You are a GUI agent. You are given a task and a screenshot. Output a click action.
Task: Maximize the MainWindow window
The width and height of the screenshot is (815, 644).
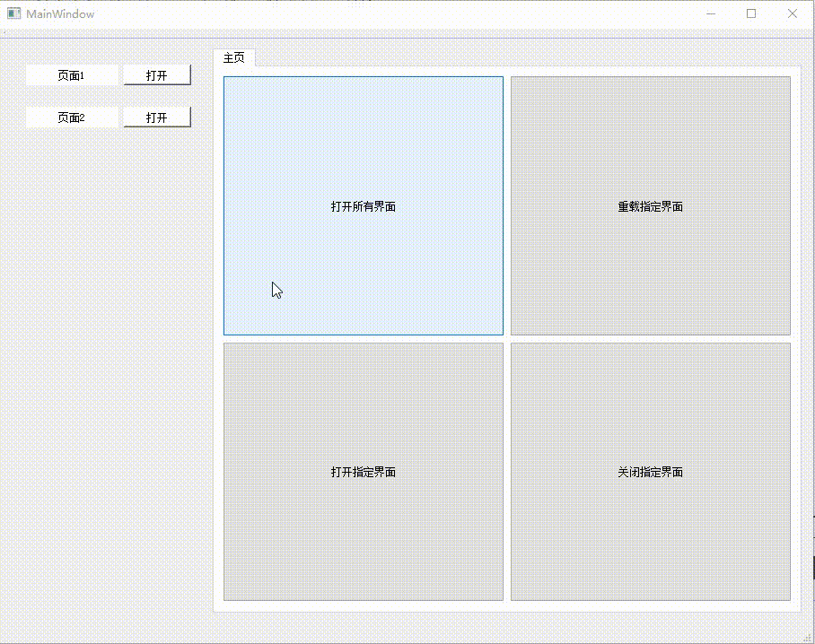tap(751, 13)
